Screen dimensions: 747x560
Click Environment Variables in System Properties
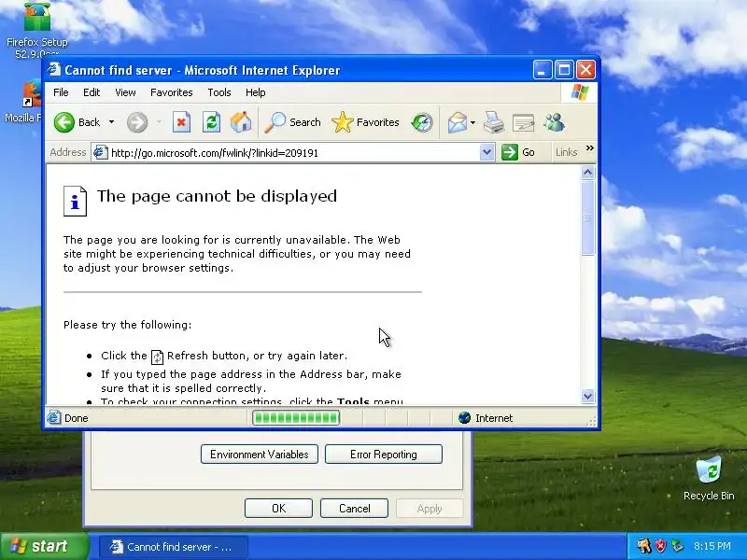(x=260, y=455)
